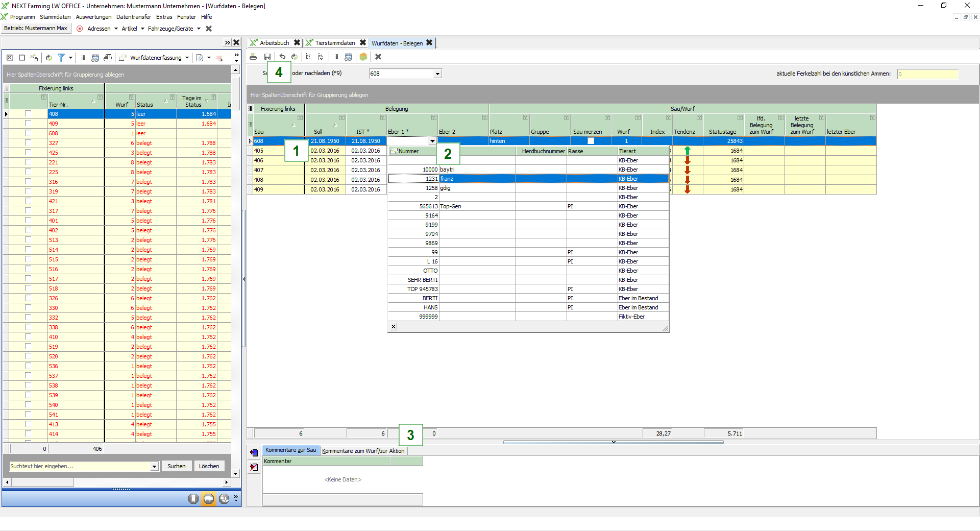This screenshot has height=531, width=980.
Task: Click the add comment icon beside Kommentar
Action: 254,452
